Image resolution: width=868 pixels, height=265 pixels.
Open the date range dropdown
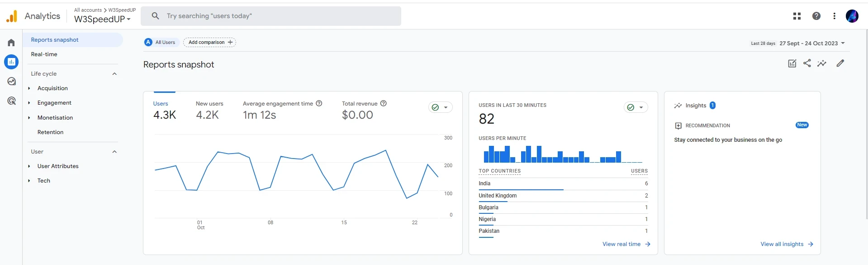tap(812, 43)
